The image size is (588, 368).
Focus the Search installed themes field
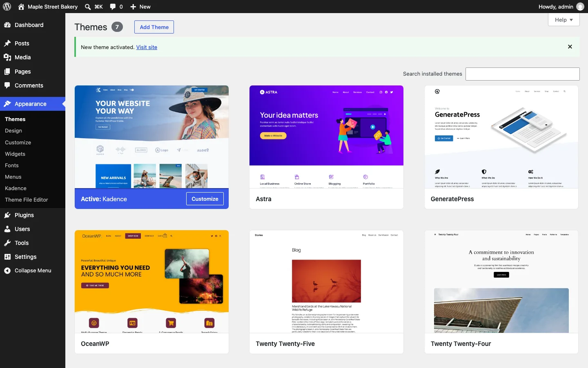tap(523, 74)
